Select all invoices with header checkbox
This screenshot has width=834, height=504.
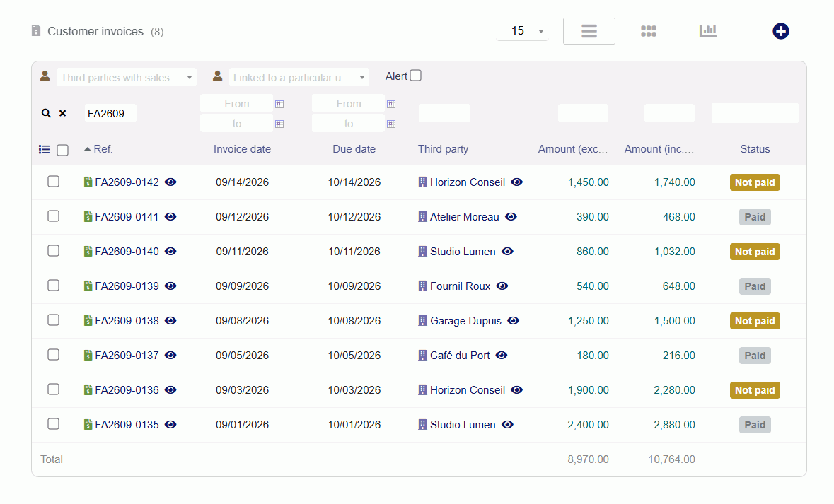63,150
